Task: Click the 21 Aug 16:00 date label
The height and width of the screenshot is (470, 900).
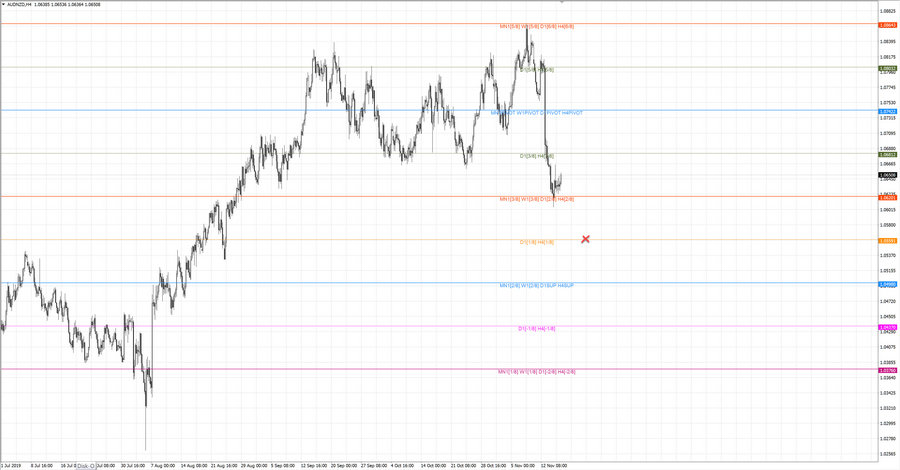Action: (x=224, y=466)
